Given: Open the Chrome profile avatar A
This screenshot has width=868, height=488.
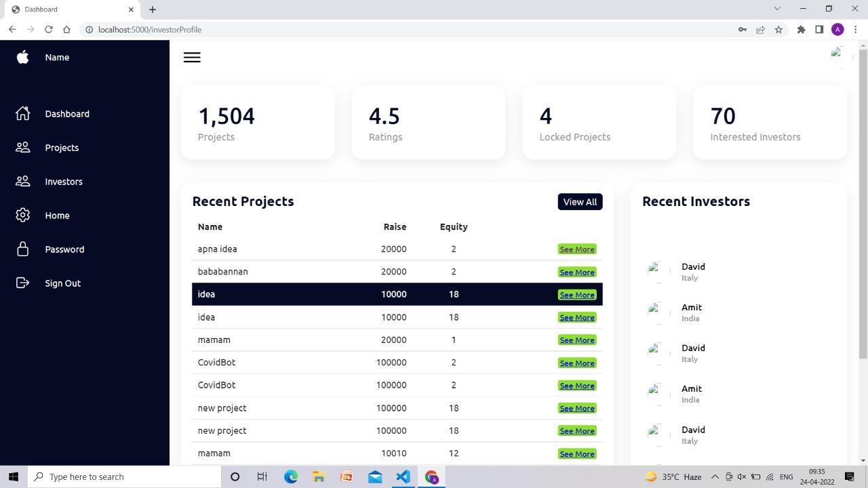Looking at the screenshot, I should (837, 29).
